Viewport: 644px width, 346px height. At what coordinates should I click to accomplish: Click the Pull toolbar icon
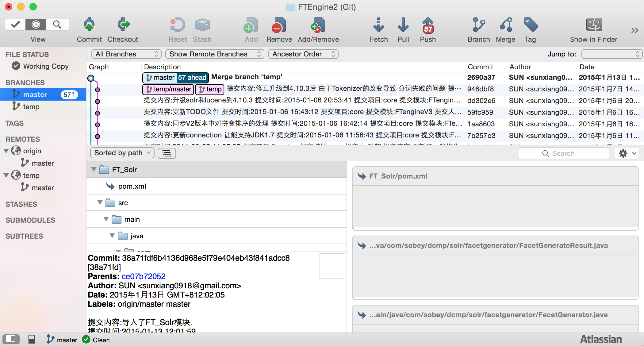point(403,25)
